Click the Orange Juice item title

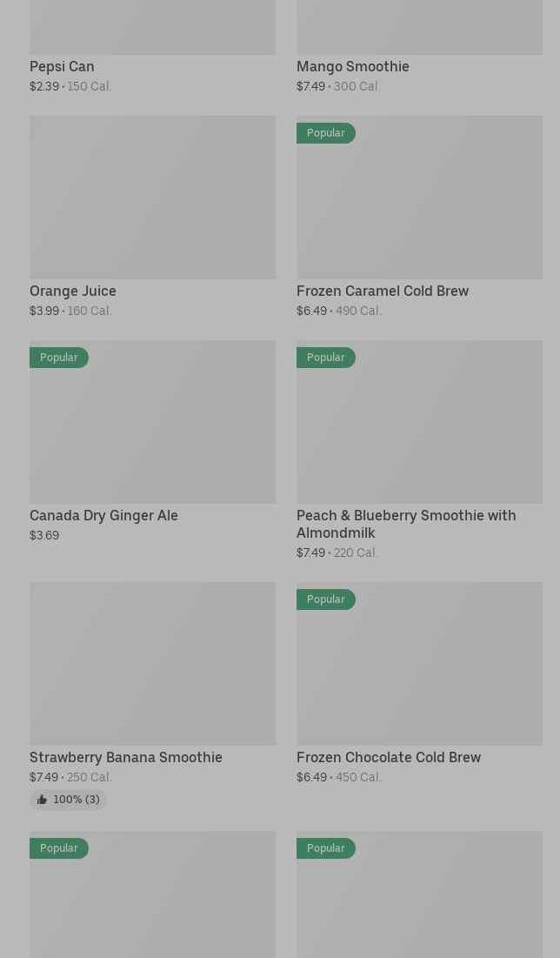coord(73,291)
